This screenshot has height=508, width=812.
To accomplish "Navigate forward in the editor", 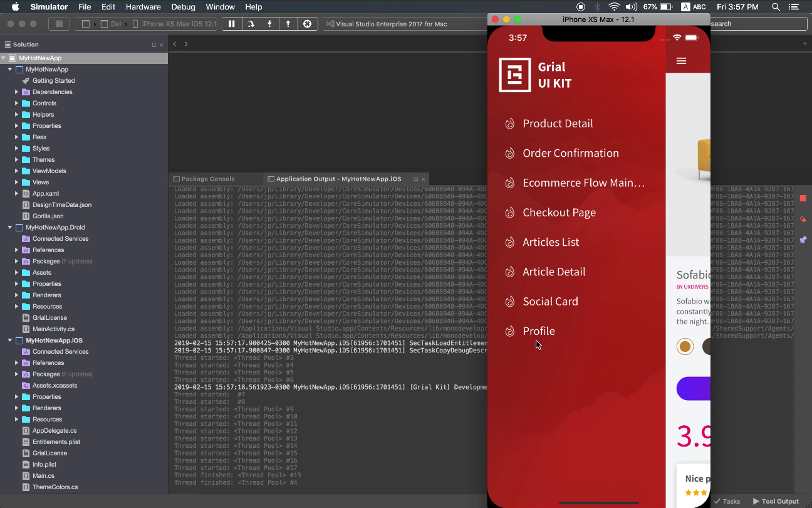I will click(x=186, y=44).
